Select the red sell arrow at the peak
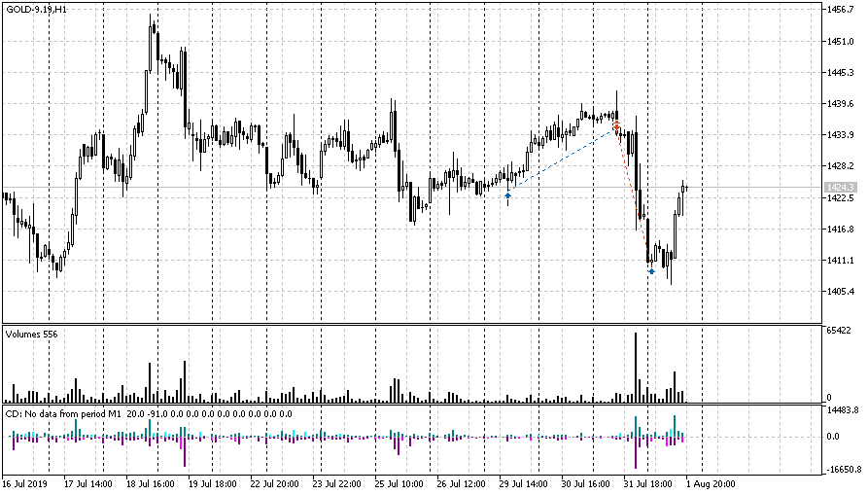The width and height of the screenshot is (868, 495). point(616,124)
